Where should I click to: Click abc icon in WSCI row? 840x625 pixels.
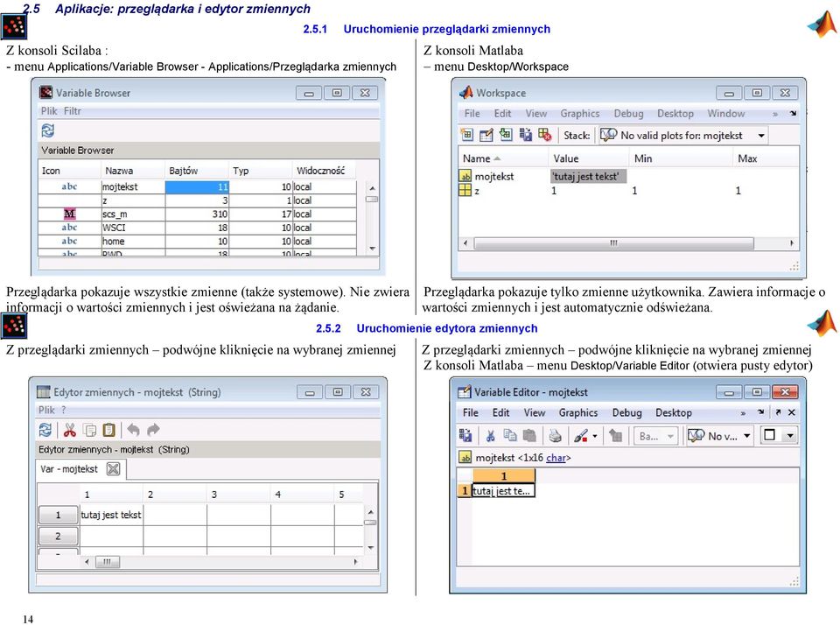tap(70, 228)
